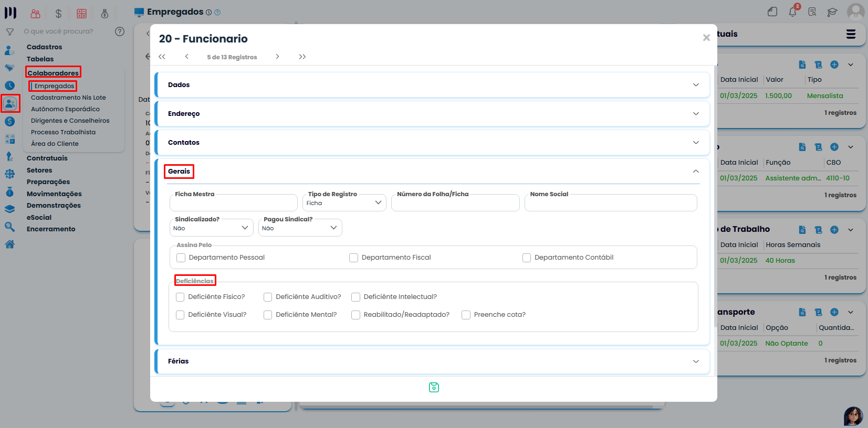
Task: Check the Departamento Pessoal checkbox
Action: [x=181, y=258]
